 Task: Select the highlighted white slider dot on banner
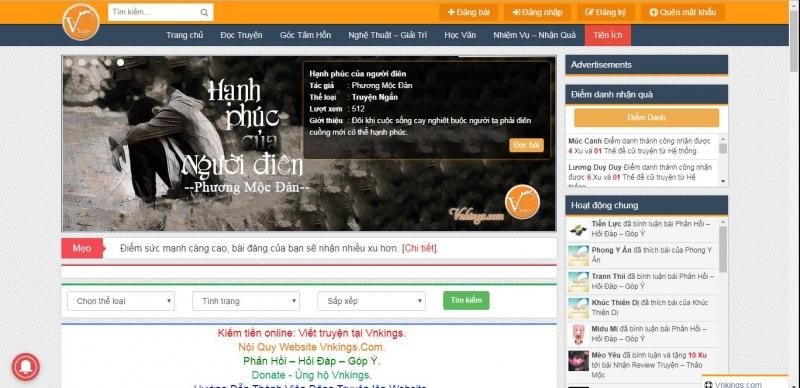click(120, 62)
